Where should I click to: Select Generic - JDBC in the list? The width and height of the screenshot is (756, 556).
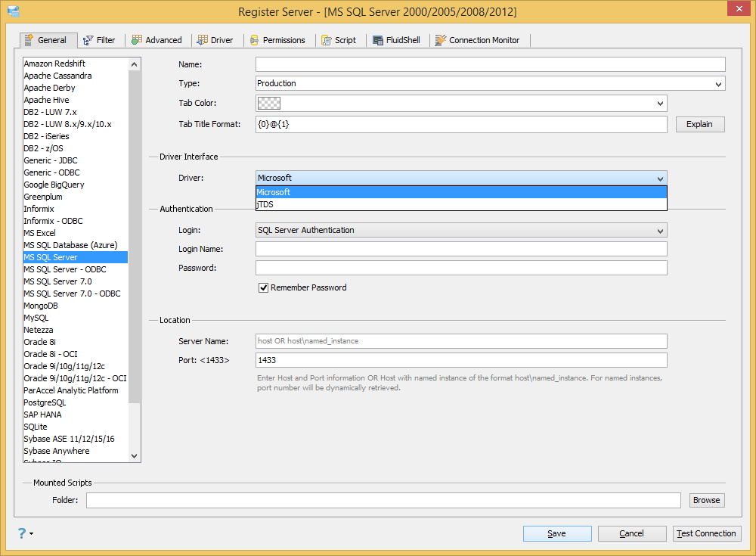(76, 160)
